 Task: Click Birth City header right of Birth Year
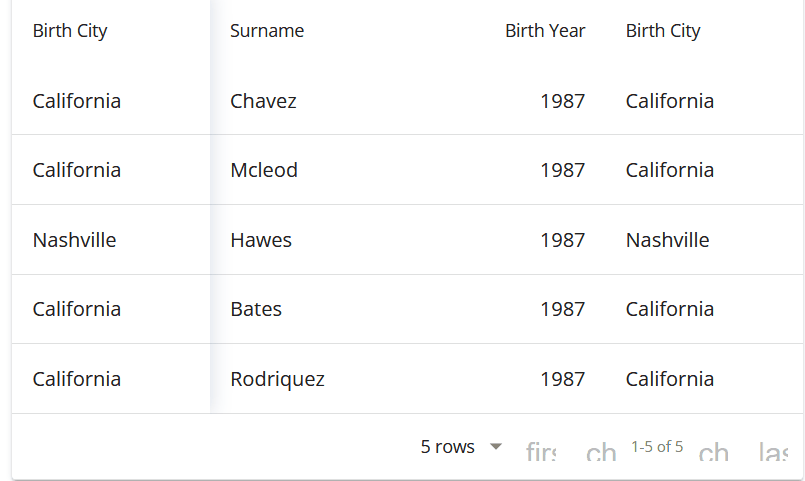(663, 31)
